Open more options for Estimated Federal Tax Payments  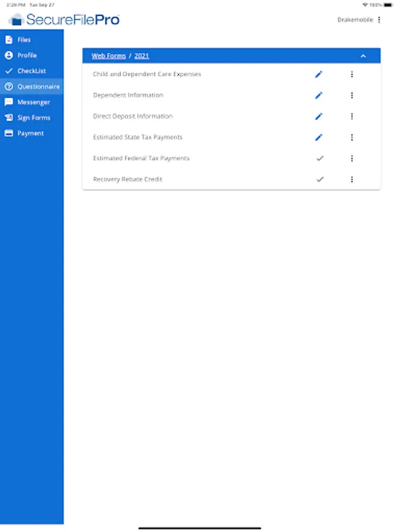coord(352,158)
